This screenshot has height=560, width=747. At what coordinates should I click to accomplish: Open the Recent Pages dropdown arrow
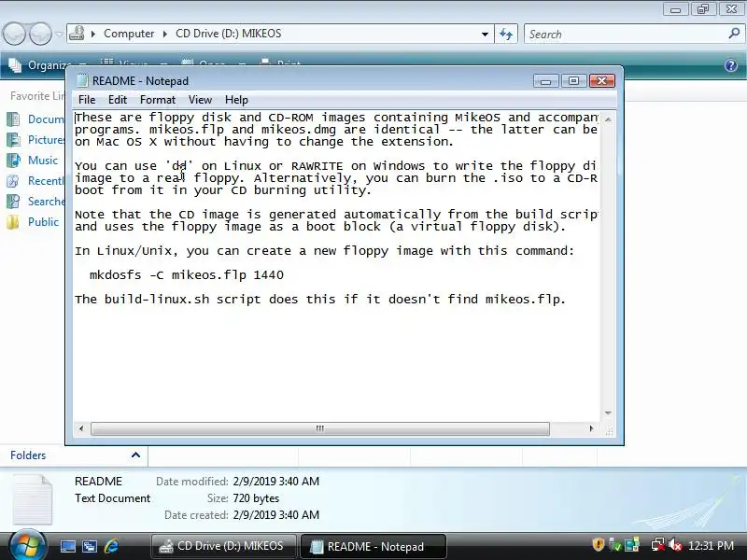tap(59, 34)
